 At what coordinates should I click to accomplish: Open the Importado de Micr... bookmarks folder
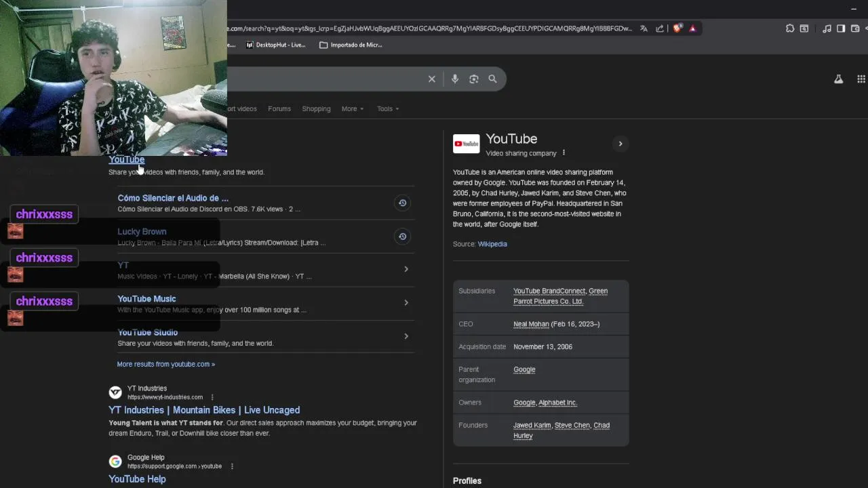coord(351,45)
